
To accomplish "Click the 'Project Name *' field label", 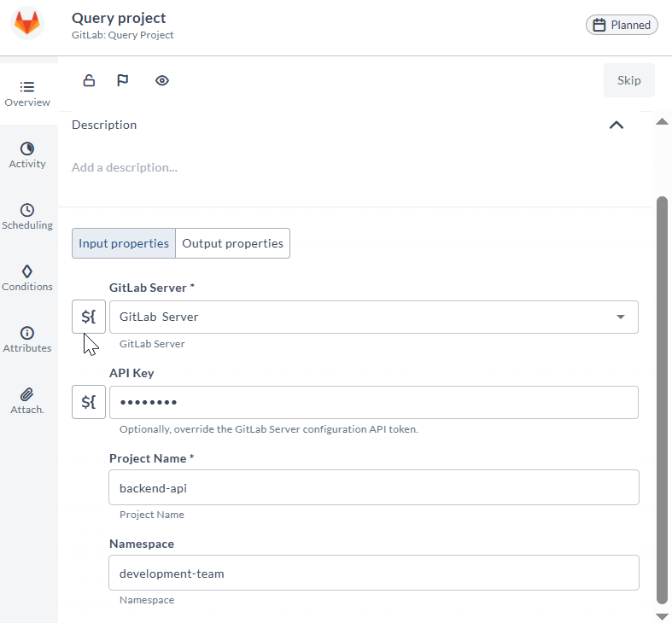I will [152, 458].
